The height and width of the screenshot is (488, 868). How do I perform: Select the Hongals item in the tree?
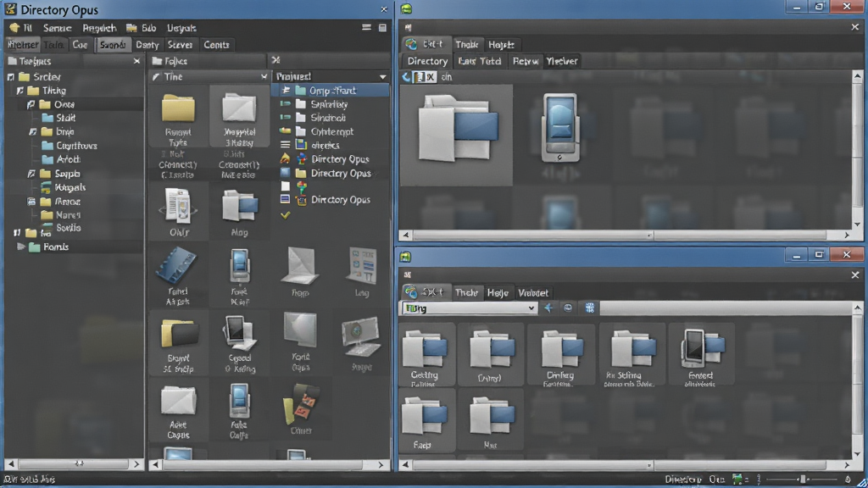pos(70,187)
